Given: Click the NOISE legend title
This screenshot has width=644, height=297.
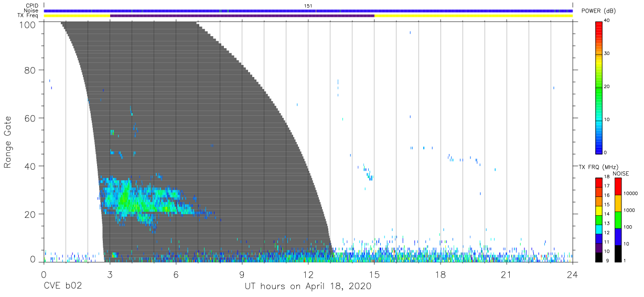Looking at the screenshot, I should [x=620, y=173].
